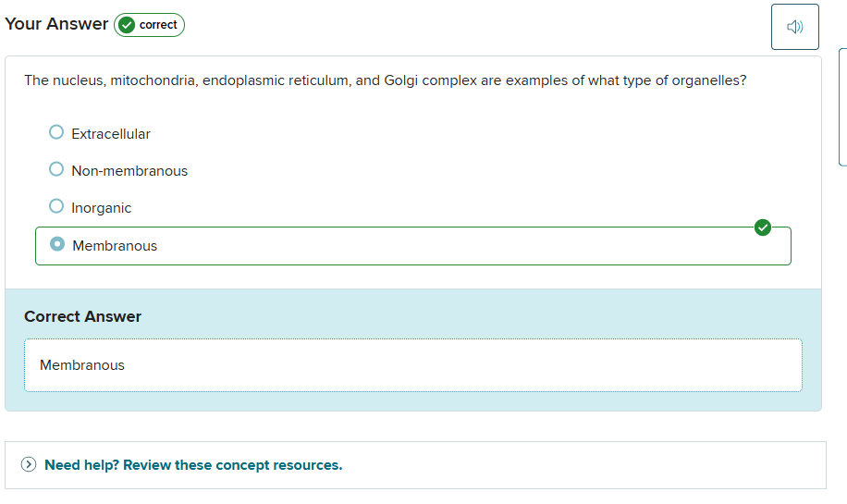Click the Non-membranous option label
This screenshot has width=847, height=504.
[129, 171]
